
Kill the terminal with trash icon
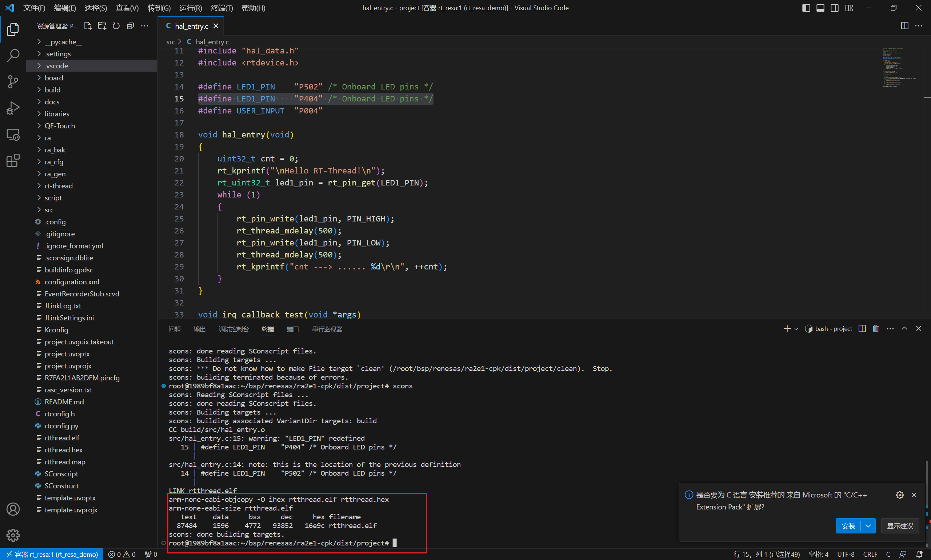(x=876, y=329)
